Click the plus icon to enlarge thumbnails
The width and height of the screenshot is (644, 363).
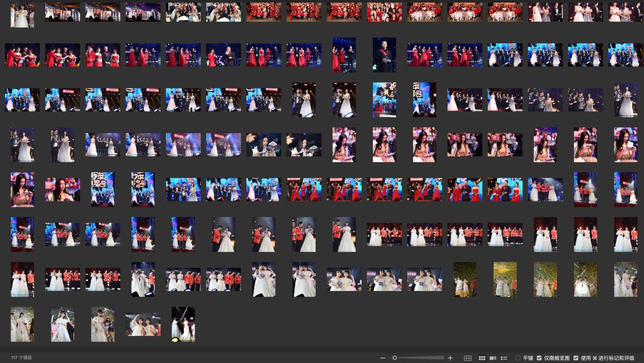[x=450, y=358]
